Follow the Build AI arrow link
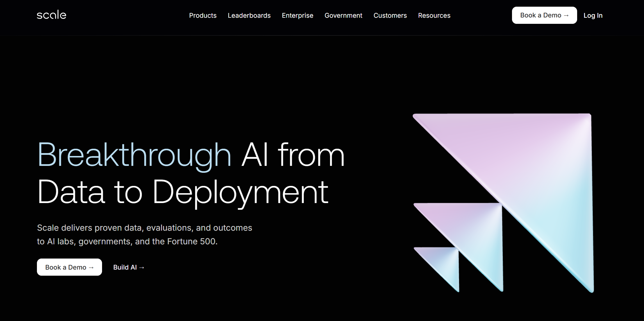The height and width of the screenshot is (321, 644). (129, 267)
